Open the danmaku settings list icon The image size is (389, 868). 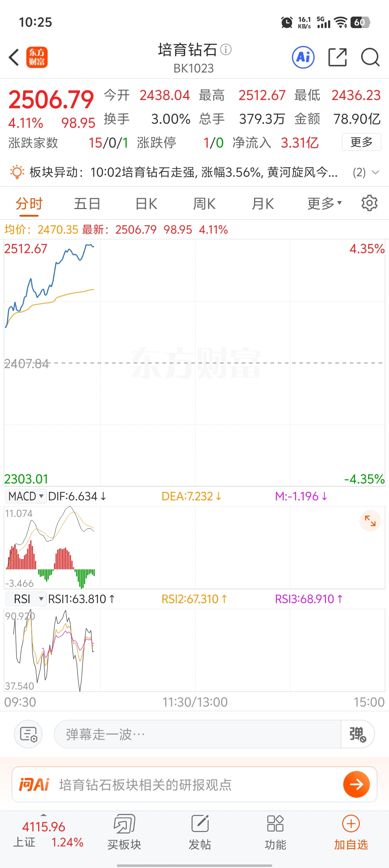28,734
